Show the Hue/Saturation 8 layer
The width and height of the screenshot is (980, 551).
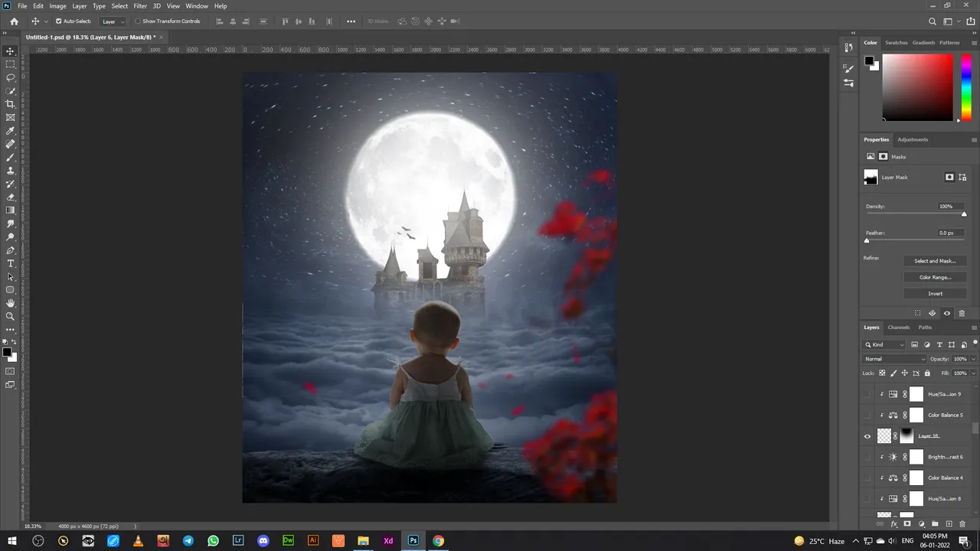867,498
